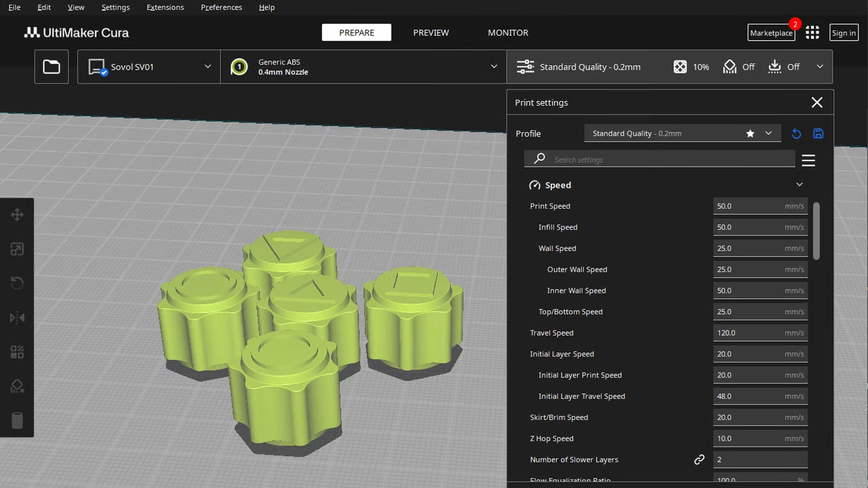This screenshot has height=488, width=868.
Task: Open the Preferences menu
Action: 221,7
